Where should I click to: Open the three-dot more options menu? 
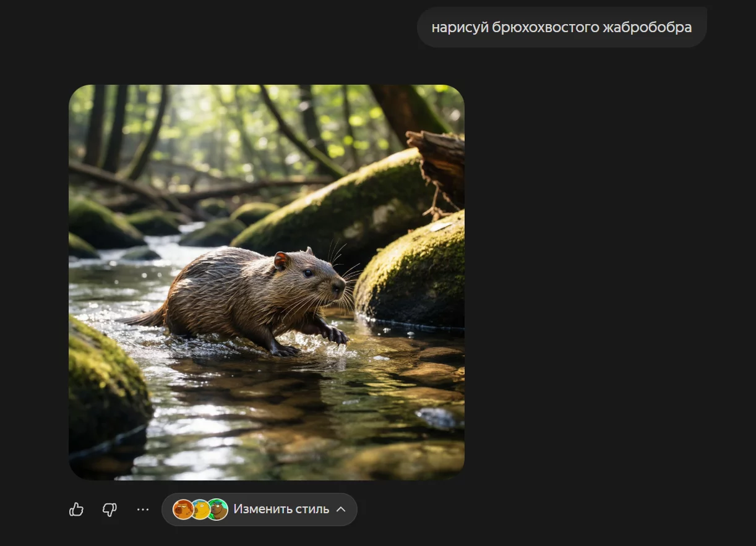coord(143,510)
